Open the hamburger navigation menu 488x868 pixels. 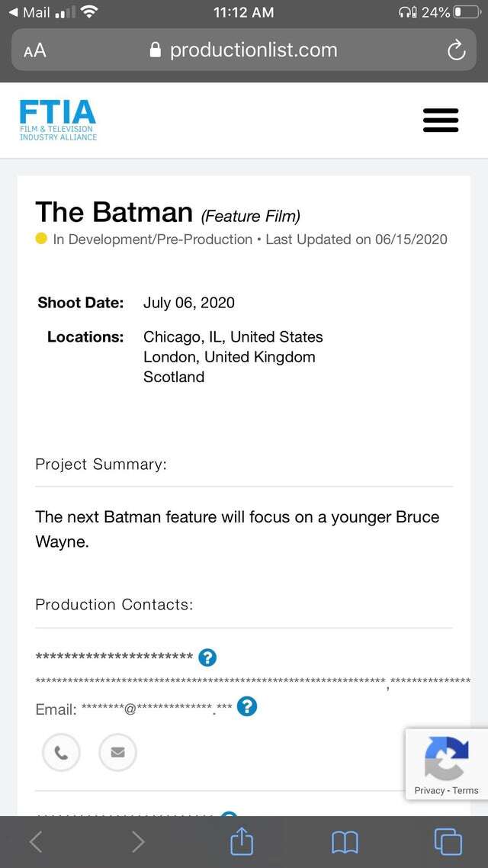pos(441,121)
